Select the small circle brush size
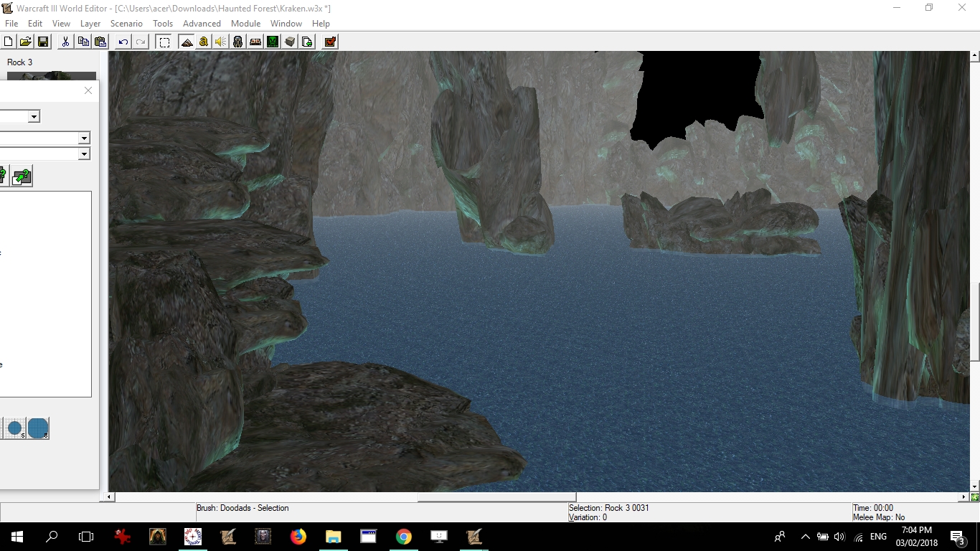Screen dimensions: 980x551 [14, 428]
